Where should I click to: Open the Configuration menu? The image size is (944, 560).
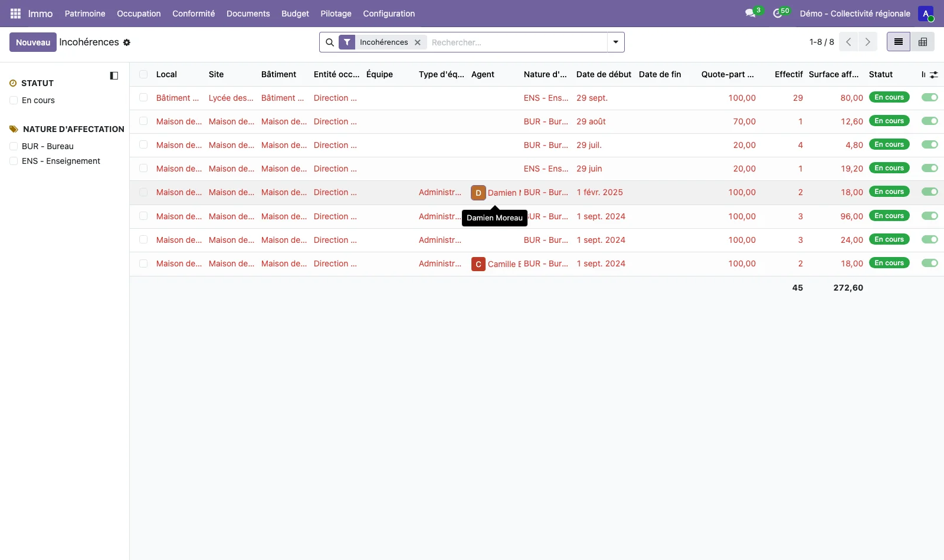pos(389,14)
